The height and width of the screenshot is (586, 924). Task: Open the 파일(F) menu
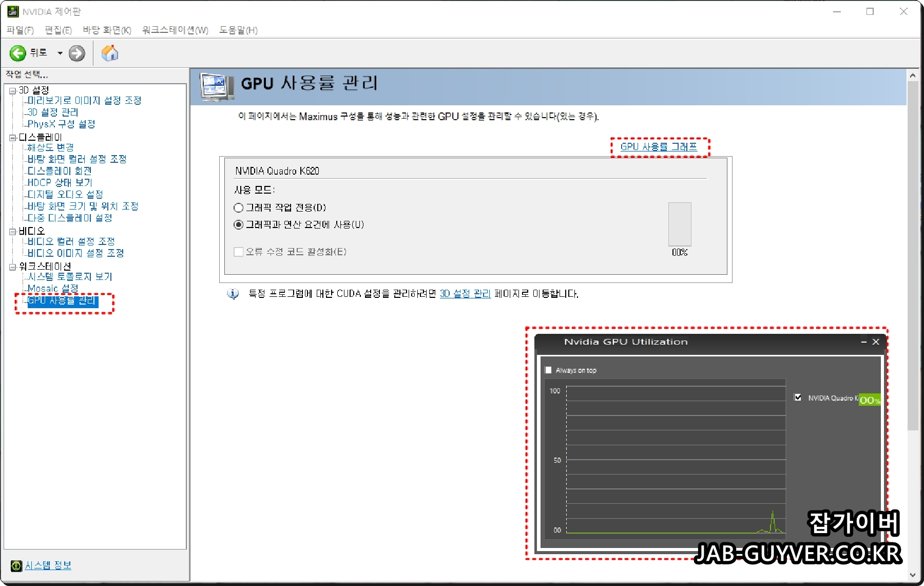20,30
